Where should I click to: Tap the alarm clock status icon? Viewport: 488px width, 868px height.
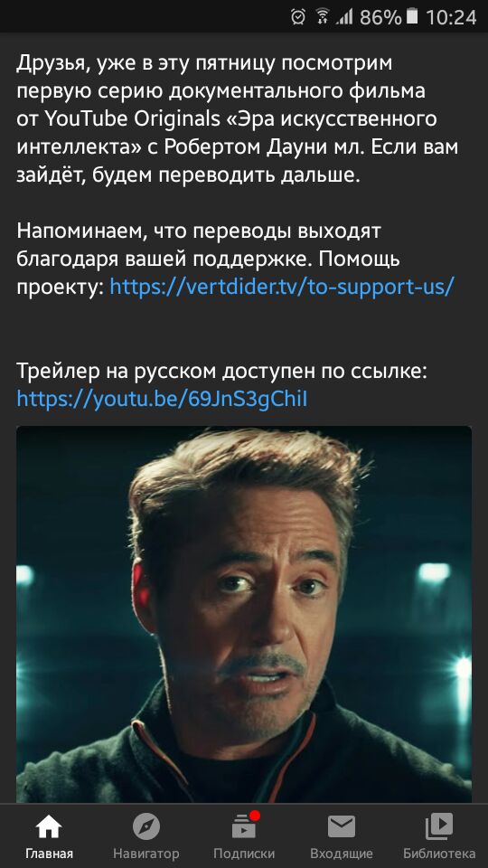point(297,16)
